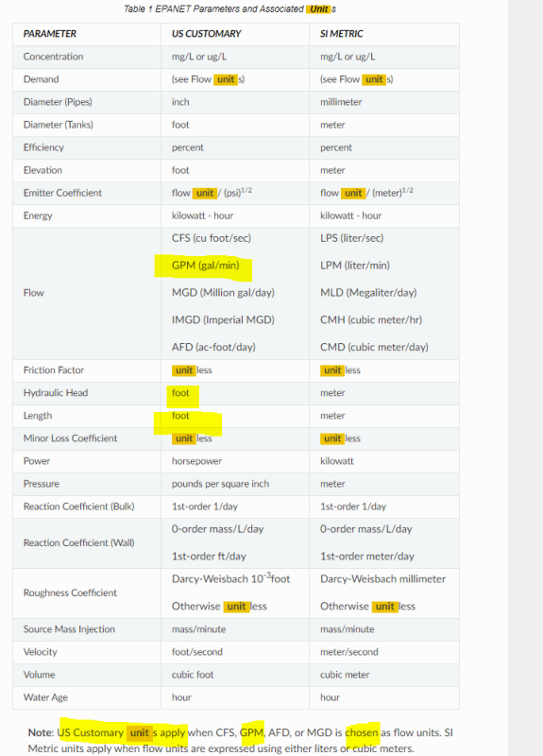The width and height of the screenshot is (543, 756).
Task: Click 'CMD (cubic meter/day)' entry
Action: coord(374,347)
